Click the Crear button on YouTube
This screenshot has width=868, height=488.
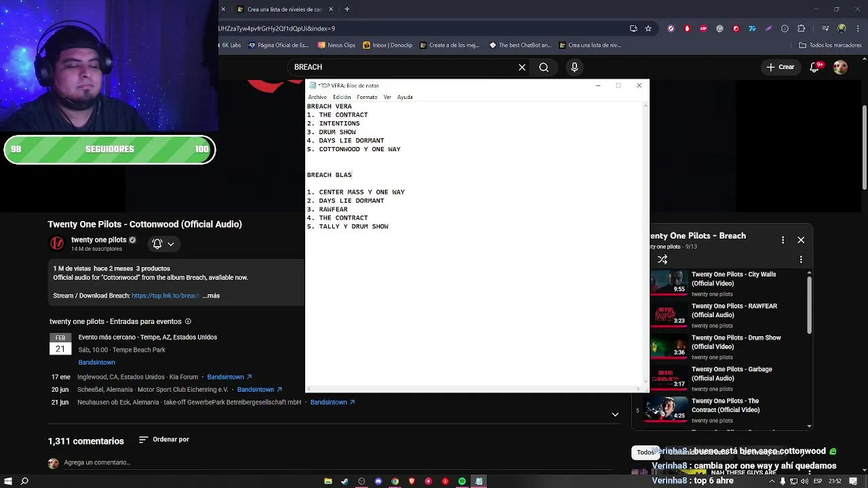coord(781,67)
